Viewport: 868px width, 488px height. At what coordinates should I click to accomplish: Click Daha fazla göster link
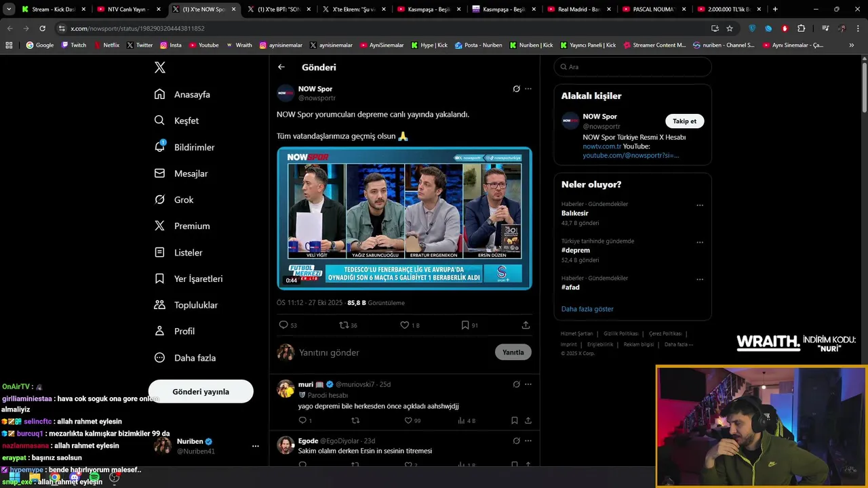click(587, 309)
